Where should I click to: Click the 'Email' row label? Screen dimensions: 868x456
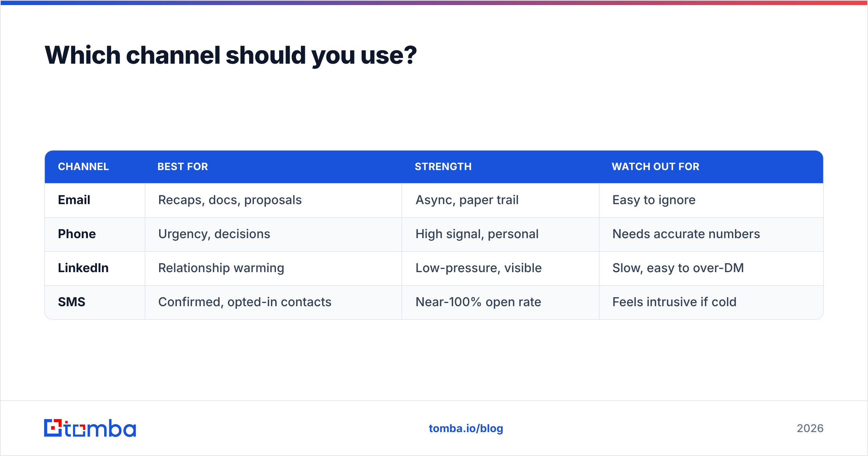pyautogui.click(x=74, y=200)
